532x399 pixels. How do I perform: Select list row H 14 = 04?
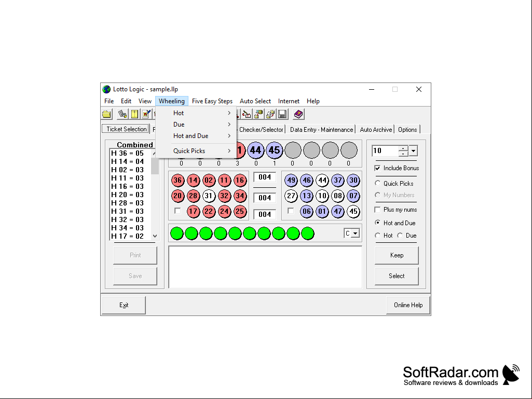130,161
